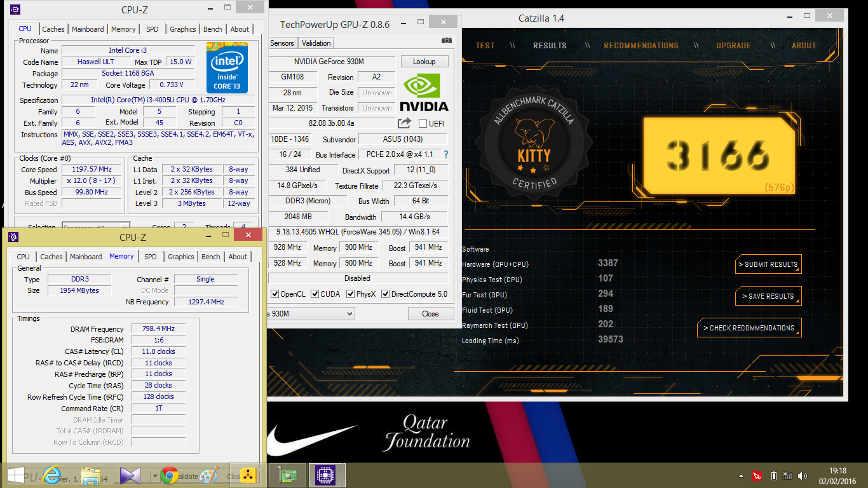Open the ABOUT section in Catzilla
This screenshot has height=488, width=868.
pos(804,46)
